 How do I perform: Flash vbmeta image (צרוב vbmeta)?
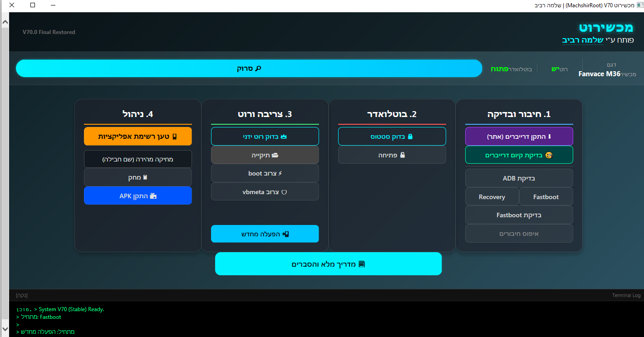pos(265,192)
